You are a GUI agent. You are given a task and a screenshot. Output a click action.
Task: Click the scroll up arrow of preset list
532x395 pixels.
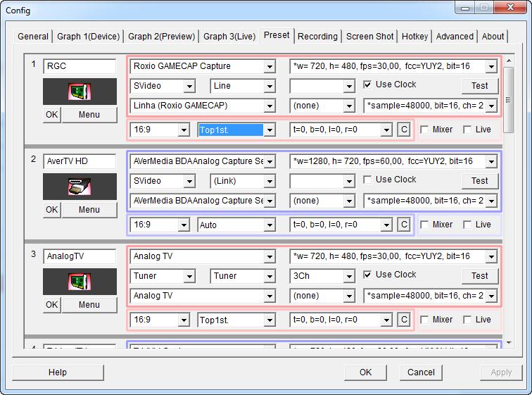(x=509, y=61)
